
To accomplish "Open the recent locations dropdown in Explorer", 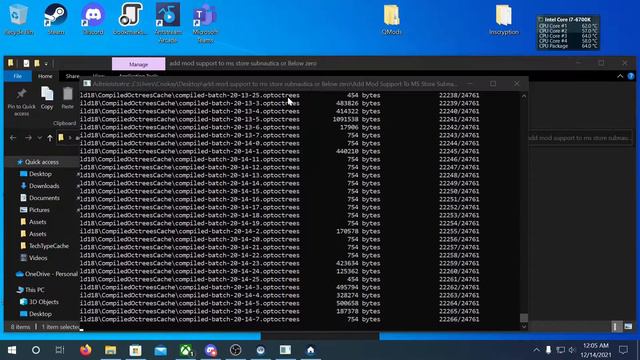I will 40,138.
